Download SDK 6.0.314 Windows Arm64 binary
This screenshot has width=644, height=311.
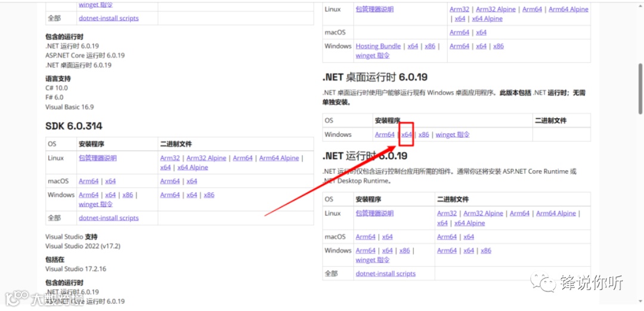170,195
